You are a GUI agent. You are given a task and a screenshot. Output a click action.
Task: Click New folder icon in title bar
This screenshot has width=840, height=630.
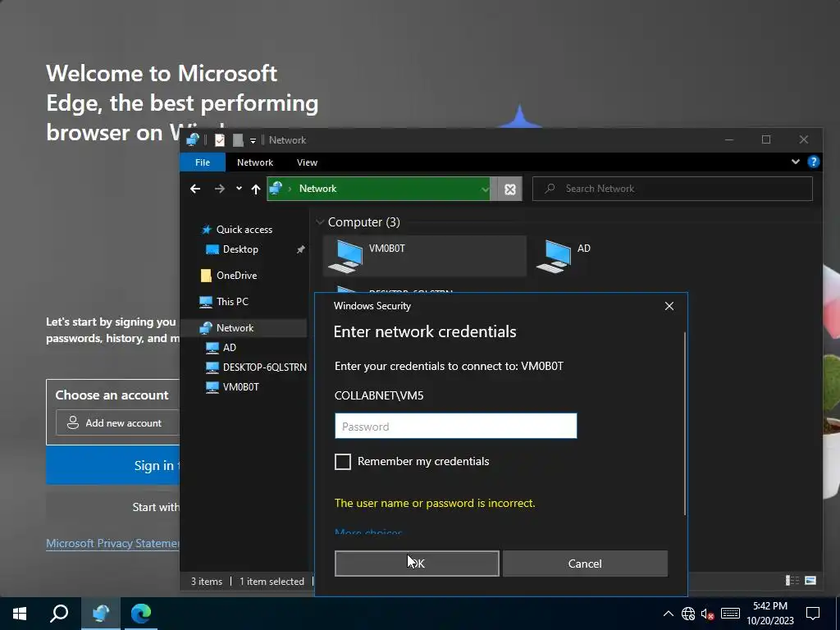(x=238, y=140)
